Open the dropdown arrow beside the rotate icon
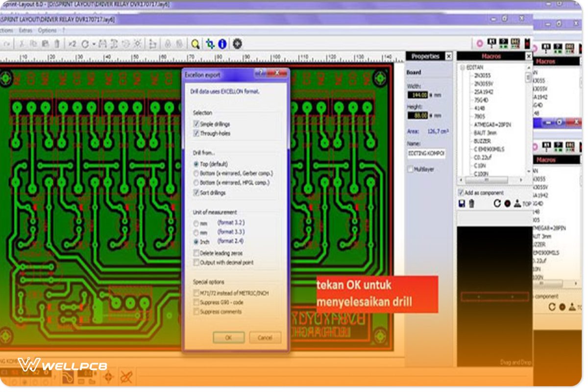This screenshot has width=588, height=392. coord(94,44)
